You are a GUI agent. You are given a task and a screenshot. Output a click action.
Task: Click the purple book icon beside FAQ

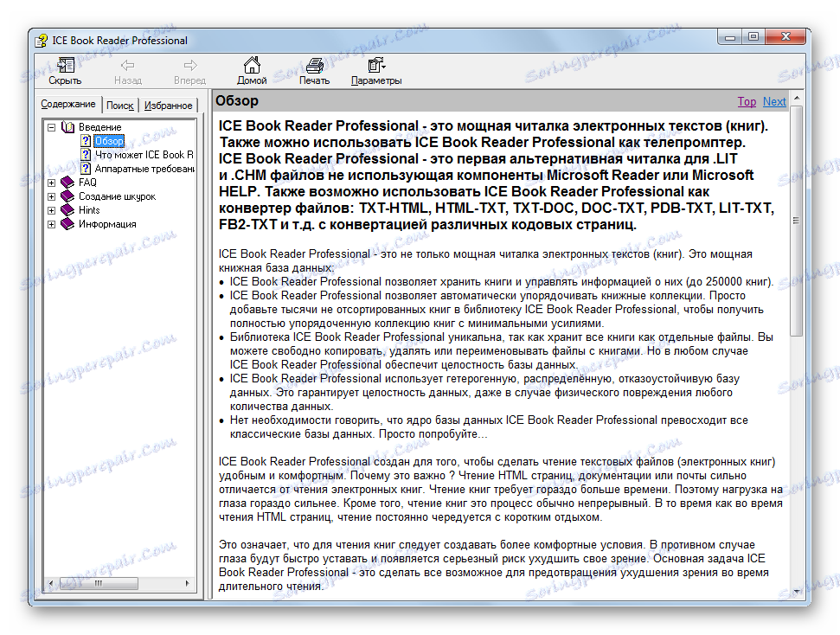click(67, 183)
